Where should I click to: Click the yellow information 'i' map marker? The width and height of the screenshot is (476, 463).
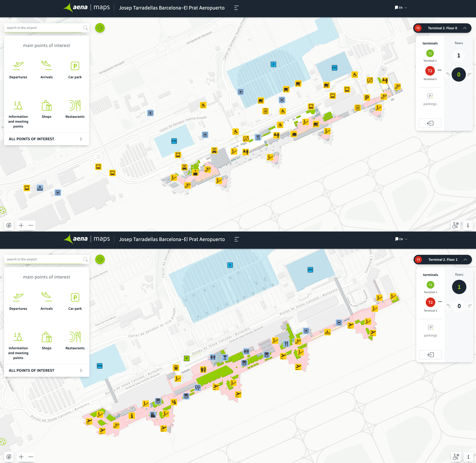[x=132, y=416]
